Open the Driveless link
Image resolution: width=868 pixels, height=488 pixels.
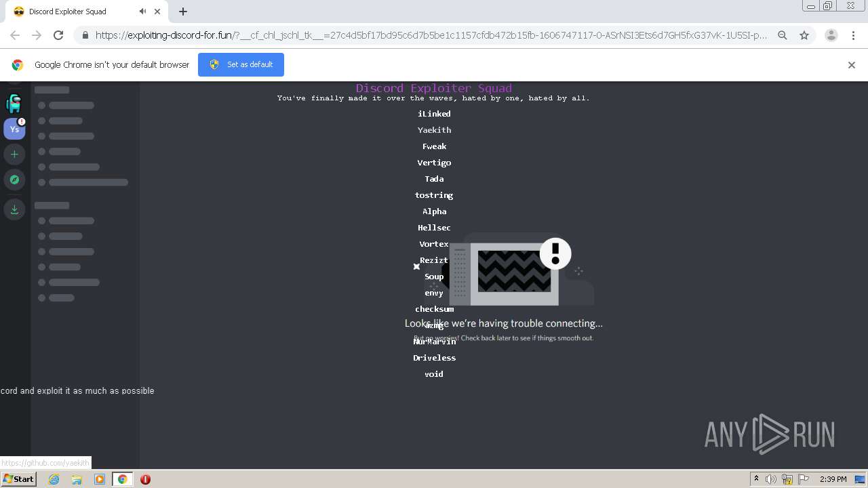click(x=434, y=358)
